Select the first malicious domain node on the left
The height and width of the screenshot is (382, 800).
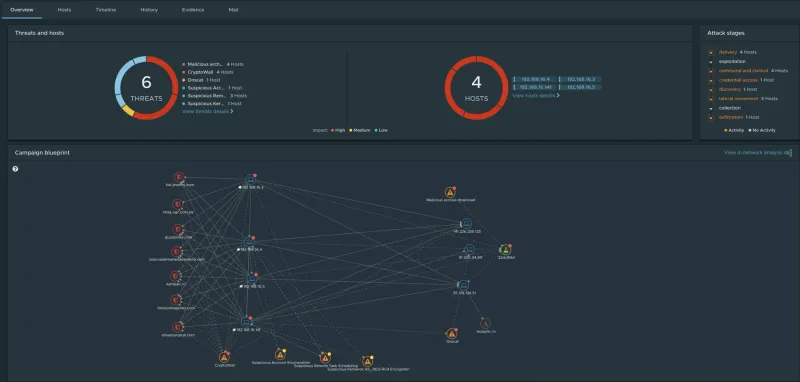(x=178, y=177)
